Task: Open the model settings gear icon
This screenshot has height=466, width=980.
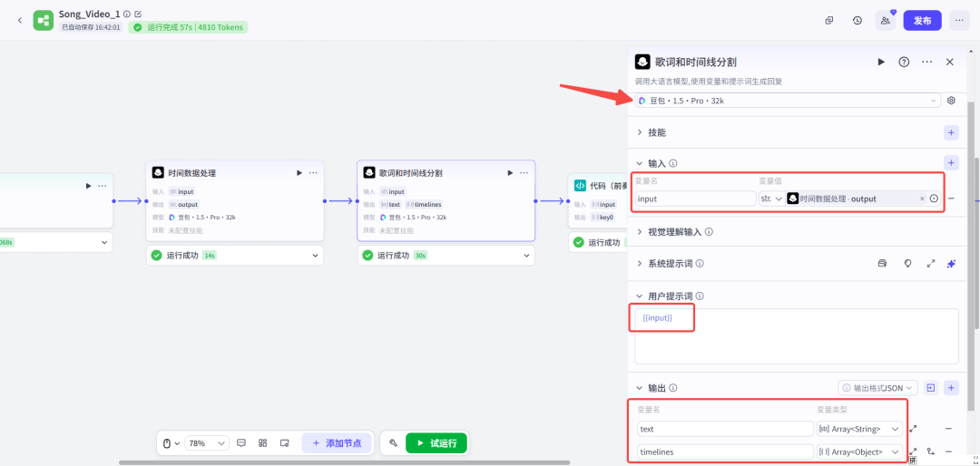Action: pyautogui.click(x=951, y=101)
